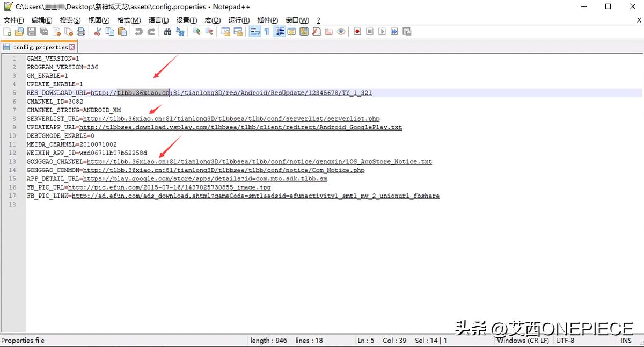The height and width of the screenshot is (347, 644).
Task: Click the FB_PIC_LINK ad.efun.com link
Action: click(255, 196)
